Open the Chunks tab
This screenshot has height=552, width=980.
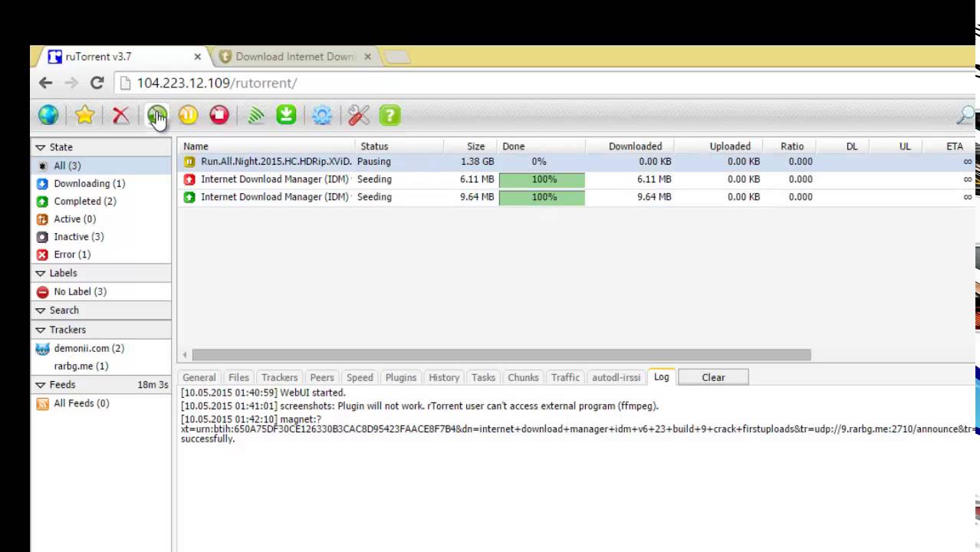point(523,377)
